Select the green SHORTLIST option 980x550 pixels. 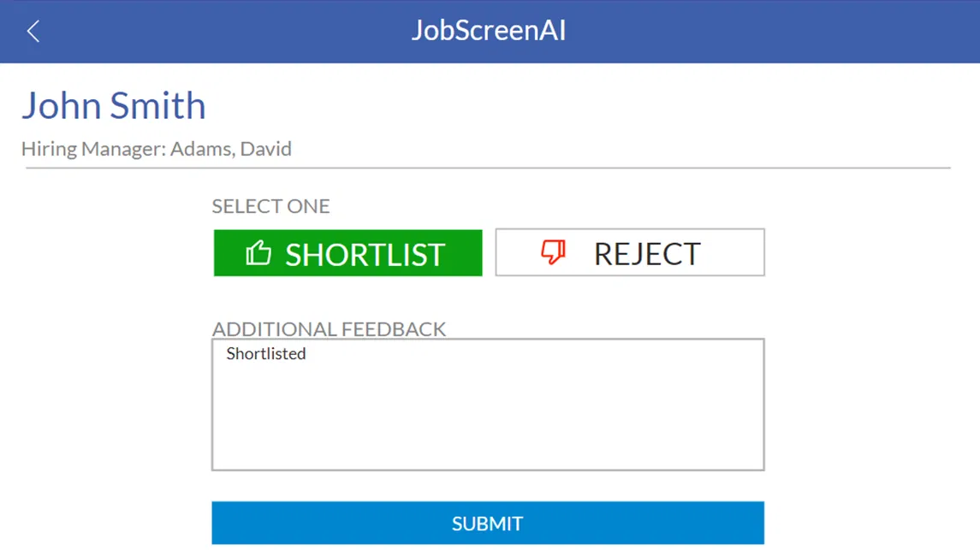[x=347, y=253]
